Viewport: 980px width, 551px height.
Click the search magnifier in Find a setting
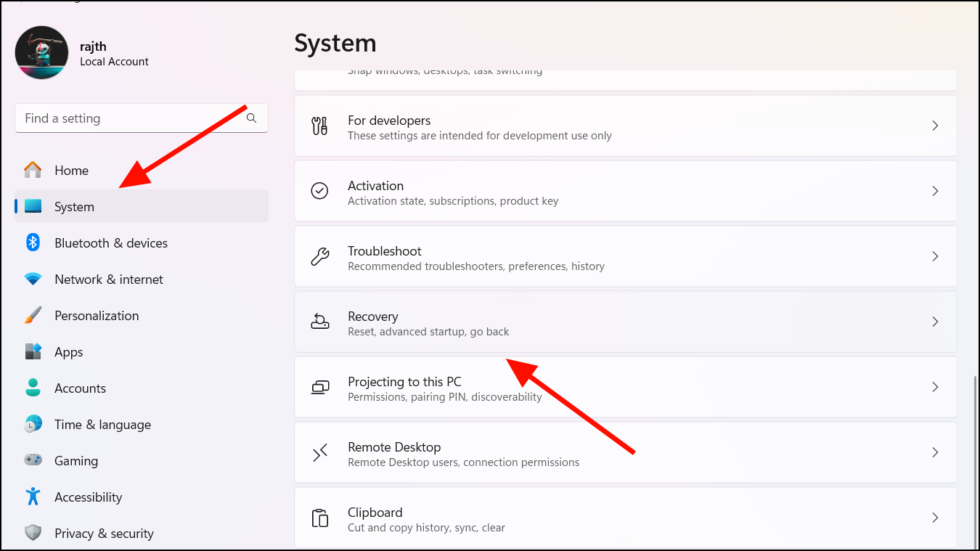(x=250, y=118)
